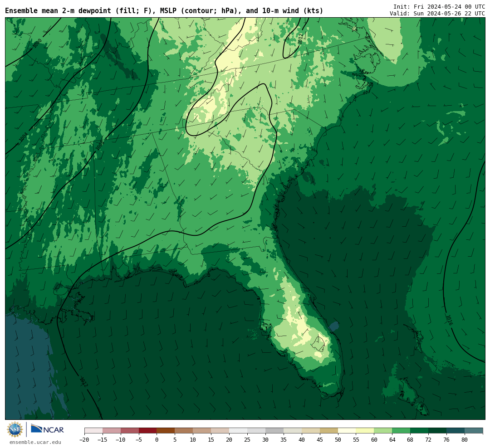Click the -10 colorbar tick label
The height and width of the screenshot is (448, 490).
pyautogui.click(x=121, y=440)
